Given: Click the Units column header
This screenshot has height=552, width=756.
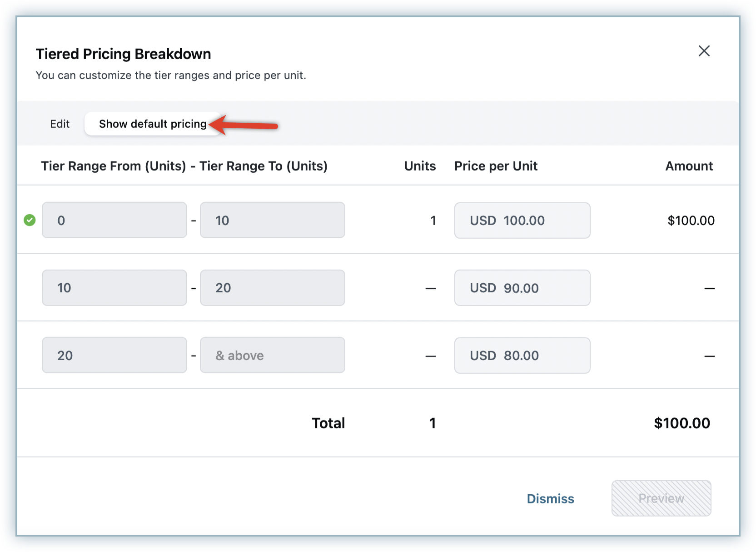Looking at the screenshot, I should click(x=420, y=166).
